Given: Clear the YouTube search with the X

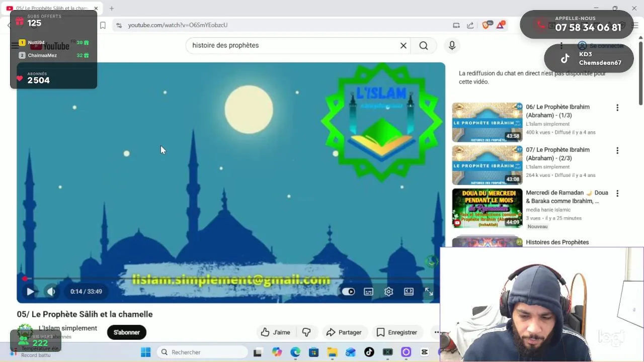Looking at the screenshot, I should [403, 46].
